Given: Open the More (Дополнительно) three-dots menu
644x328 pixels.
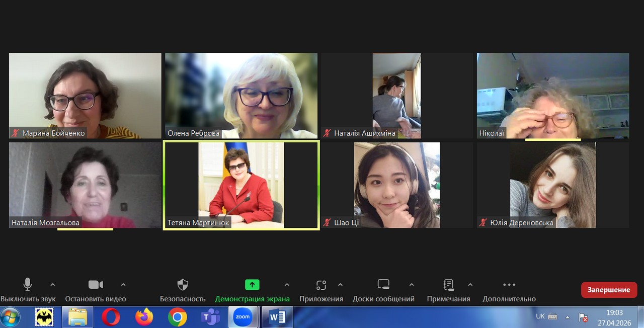Looking at the screenshot, I should point(509,285).
